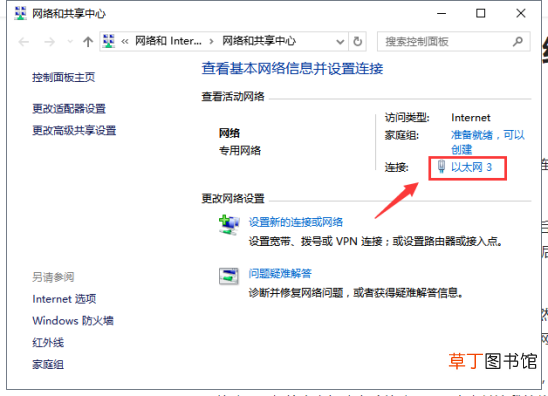Click the Network and Sharing Center title bar icon
The image size is (548, 396).
pyautogui.click(x=20, y=13)
